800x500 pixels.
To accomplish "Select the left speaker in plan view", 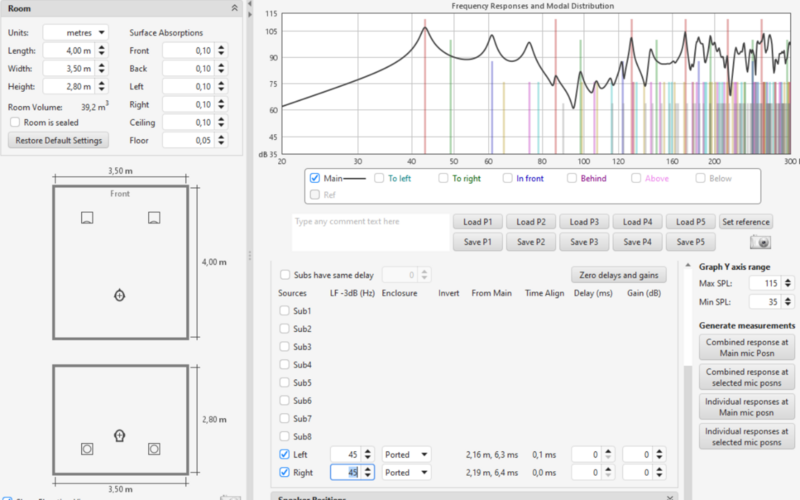I will [87, 218].
